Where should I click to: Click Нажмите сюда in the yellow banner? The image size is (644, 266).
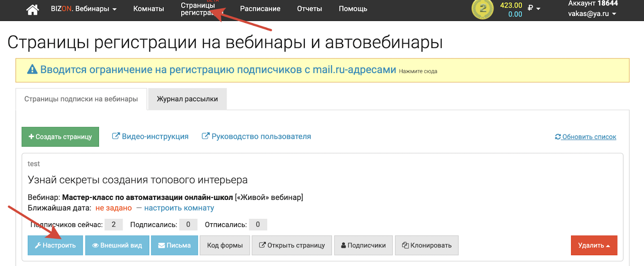[x=418, y=71]
